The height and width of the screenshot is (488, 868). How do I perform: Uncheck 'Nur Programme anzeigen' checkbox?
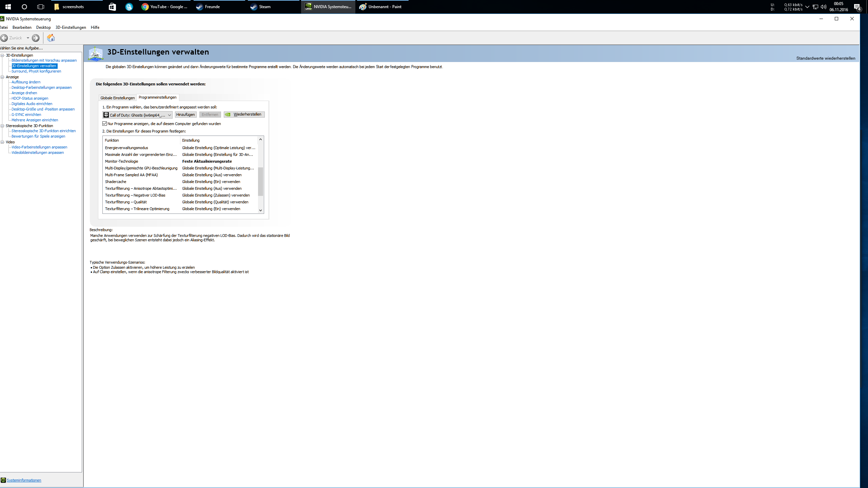click(x=105, y=124)
